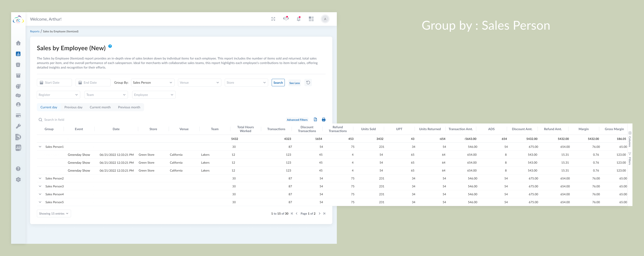Select the Current month tab
This screenshot has width=644, height=256.
pos(100,107)
